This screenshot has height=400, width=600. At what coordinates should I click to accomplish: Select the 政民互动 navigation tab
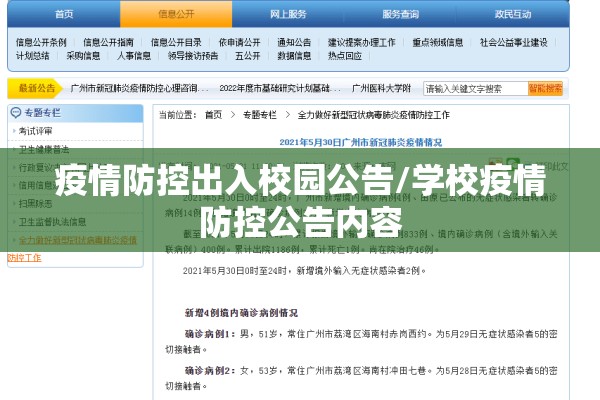[x=513, y=14]
